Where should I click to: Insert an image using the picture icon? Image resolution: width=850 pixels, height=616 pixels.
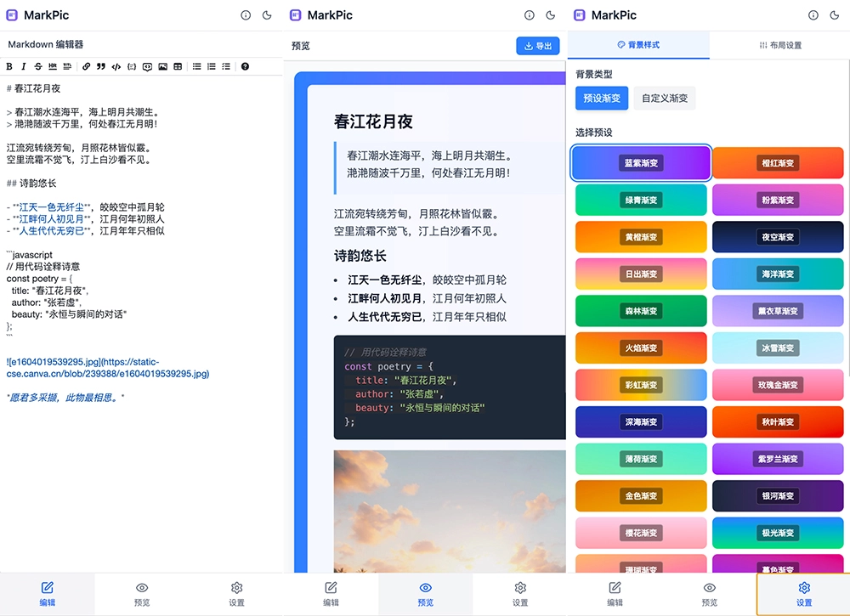[162, 66]
